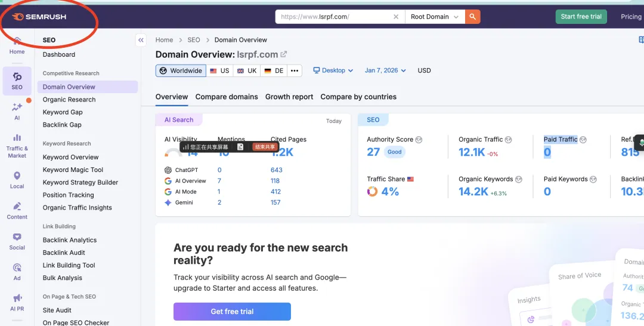The width and height of the screenshot is (644, 326).
Task: Open Position Tracking in sidebar
Action: pyautogui.click(x=68, y=195)
